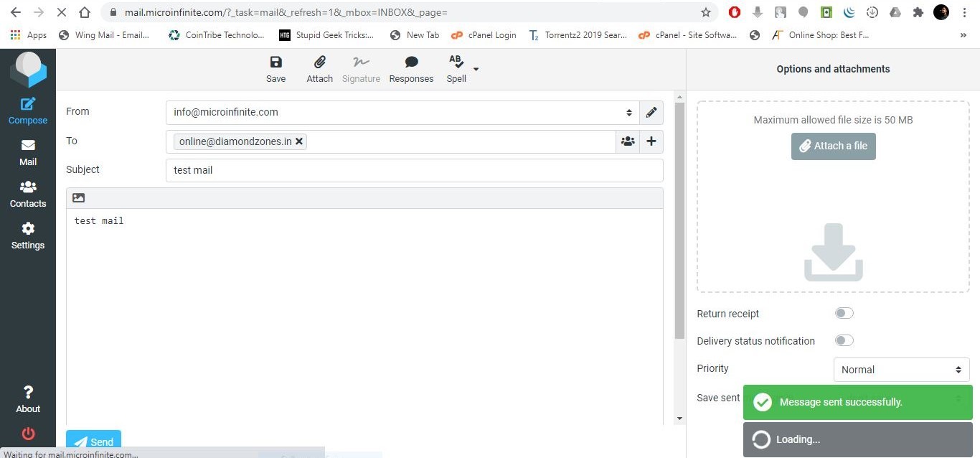Open the Priority dropdown set to Normal
Viewport: 980px width, 458px height.
[x=901, y=370]
